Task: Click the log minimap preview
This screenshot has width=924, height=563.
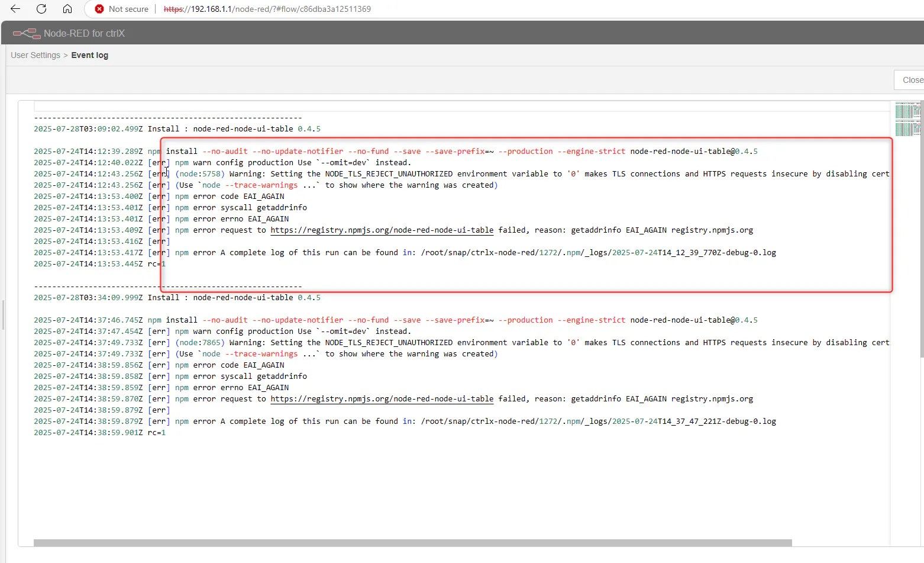Action: [x=908, y=118]
